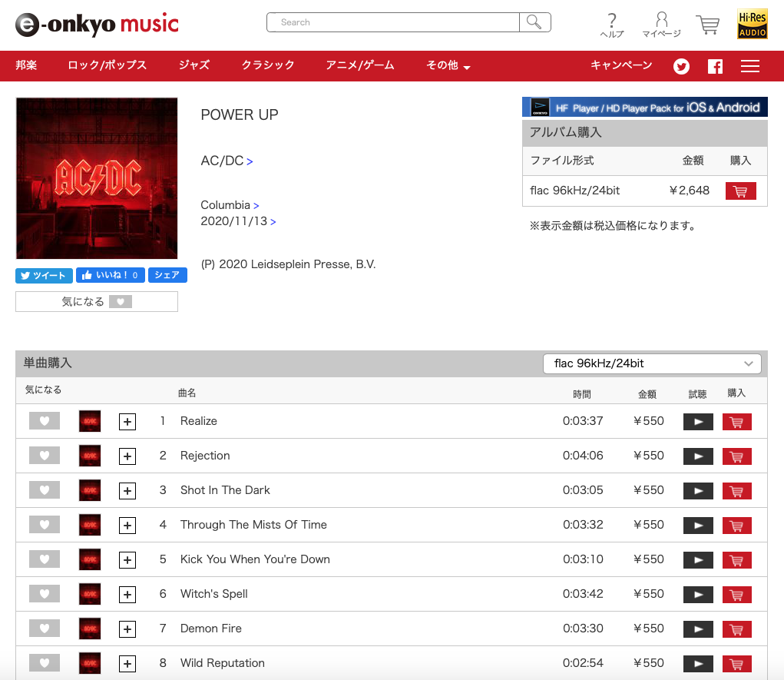Focus the Search input field
The image size is (784, 680).
point(393,22)
